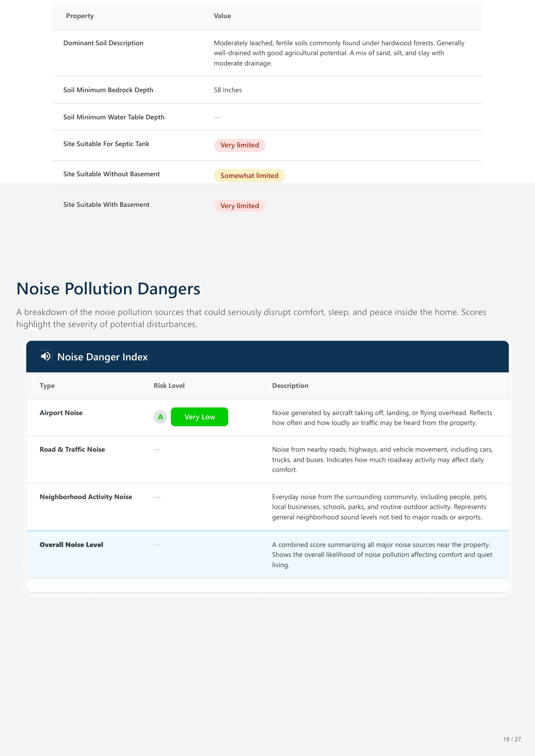Click the speaker icon beside Noise Danger Index

point(46,356)
